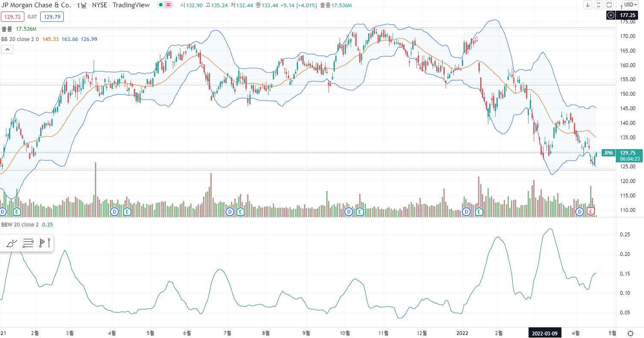
Task: Click the 2022 year label on time axis
Action: [x=462, y=332]
